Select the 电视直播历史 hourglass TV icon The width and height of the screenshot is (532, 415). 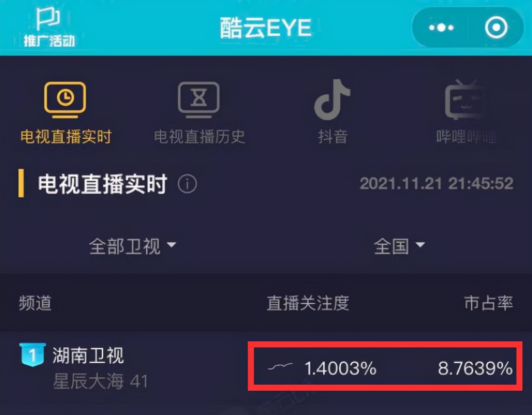tap(199, 100)
